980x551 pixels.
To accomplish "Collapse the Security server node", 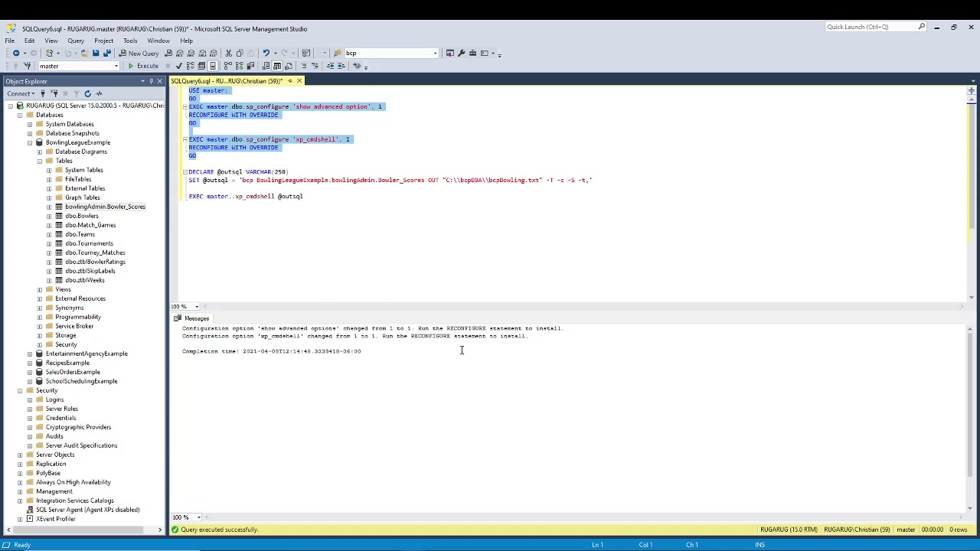I will (20, 390).
